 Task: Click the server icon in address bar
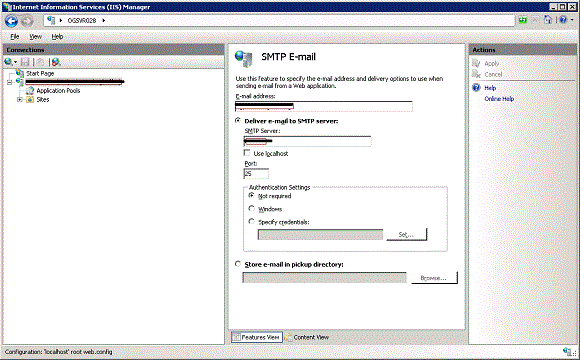[51, 20]
